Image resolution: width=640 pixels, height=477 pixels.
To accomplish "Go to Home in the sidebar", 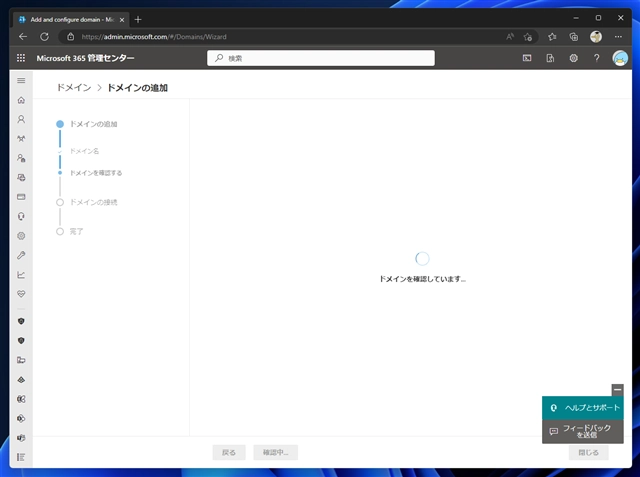I will pos(21,100).
